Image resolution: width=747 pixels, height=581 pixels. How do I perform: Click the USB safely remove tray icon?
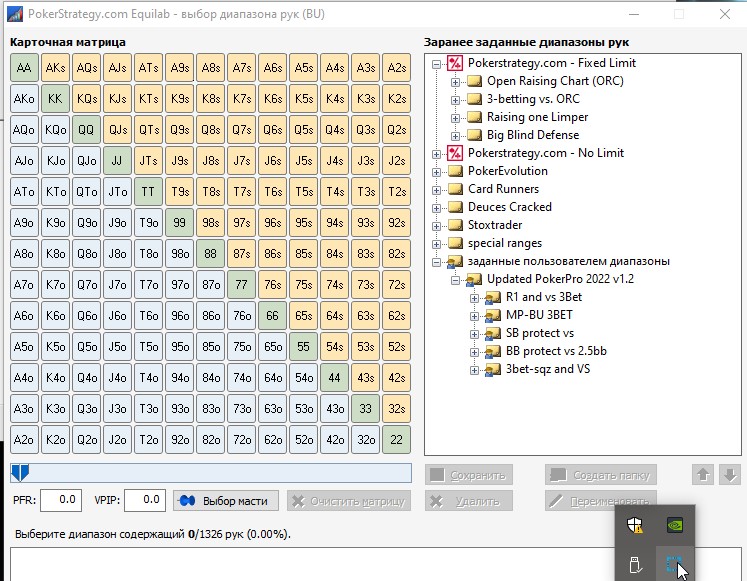point(635,565)
